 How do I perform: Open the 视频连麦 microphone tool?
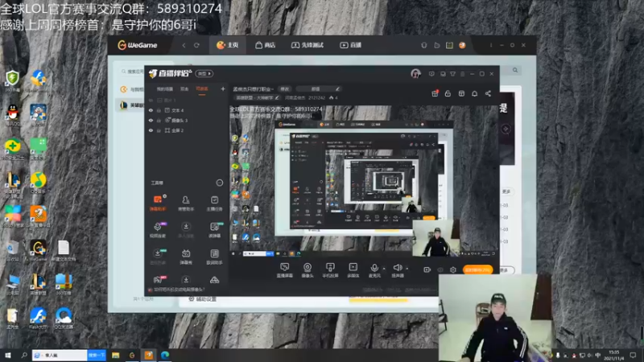(x=158, y=230)
